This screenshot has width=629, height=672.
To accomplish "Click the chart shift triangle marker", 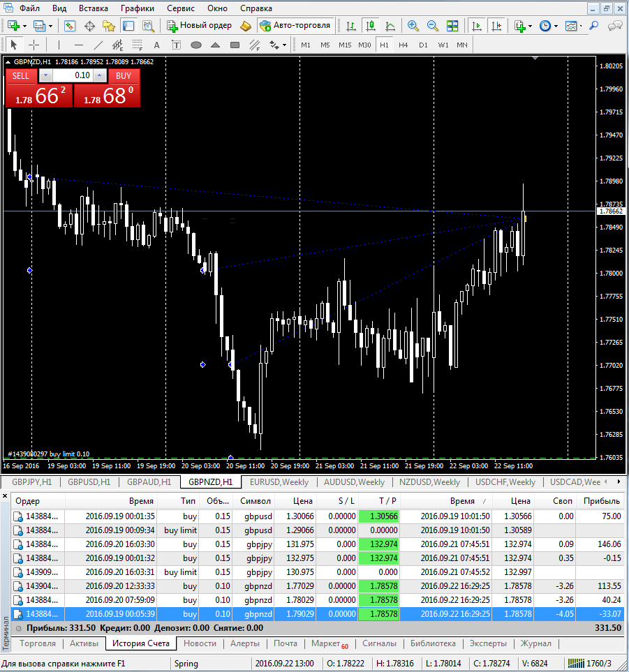I will tap(535, 58).
